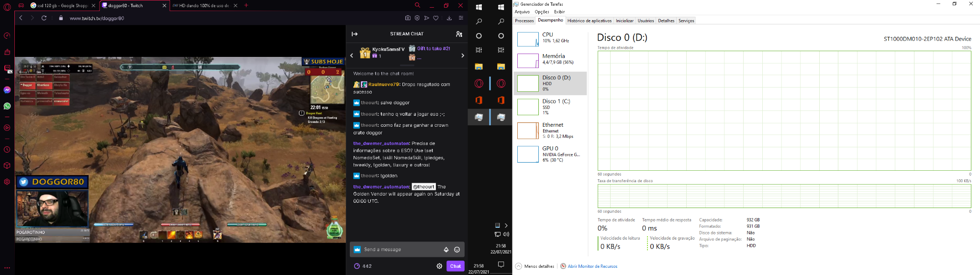The image size is (980, 275).
Task: Select Ethernet performance item
Action: [550, 131]
